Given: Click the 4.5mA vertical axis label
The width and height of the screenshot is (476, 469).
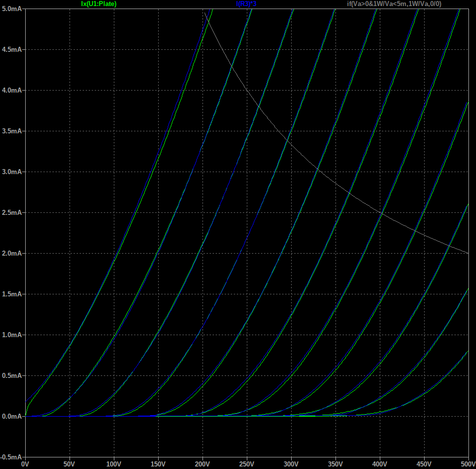Looking at the screenshot, I should pos(12,49).
